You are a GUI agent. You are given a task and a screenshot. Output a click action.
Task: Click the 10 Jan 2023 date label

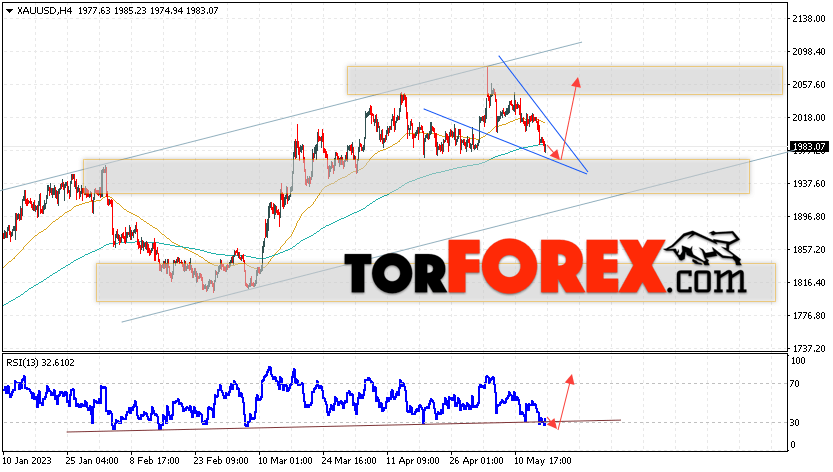26,460
